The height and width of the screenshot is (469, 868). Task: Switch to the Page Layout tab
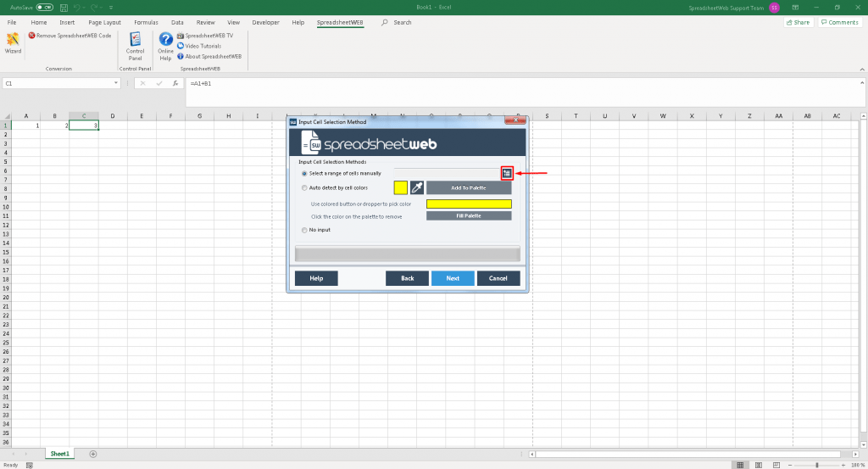pyautogui.click(x=104, y=23)
